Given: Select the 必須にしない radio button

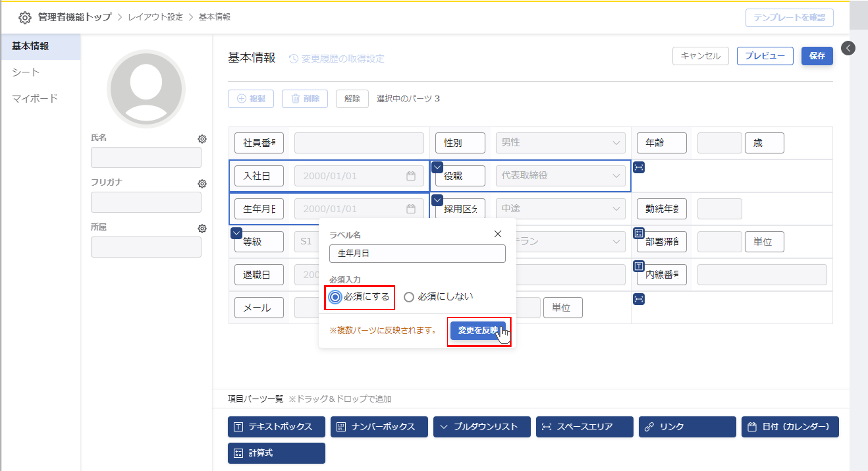Looking at the screenshot, I should pyautogui.click(x=409, y=297).
